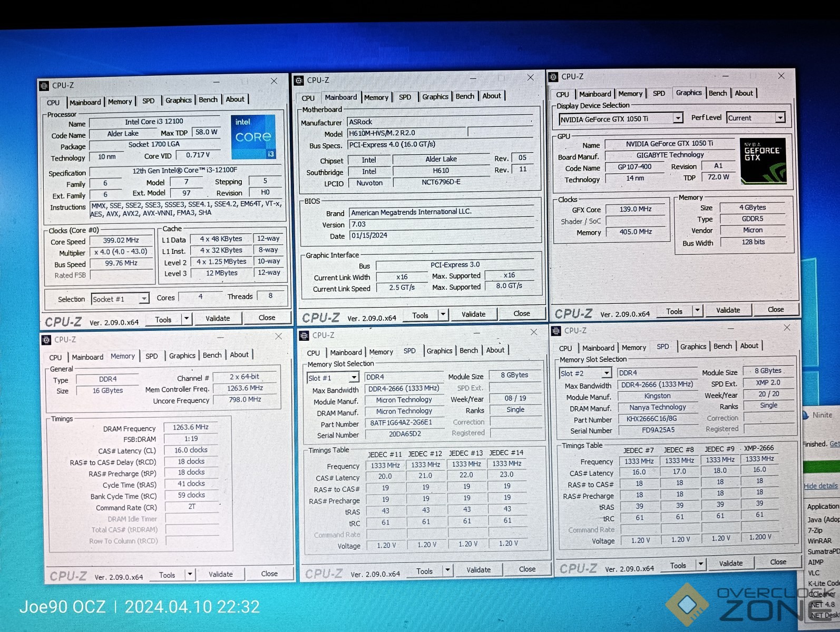Click CPU-Z title icon of GPU window

tap(553, 77)
